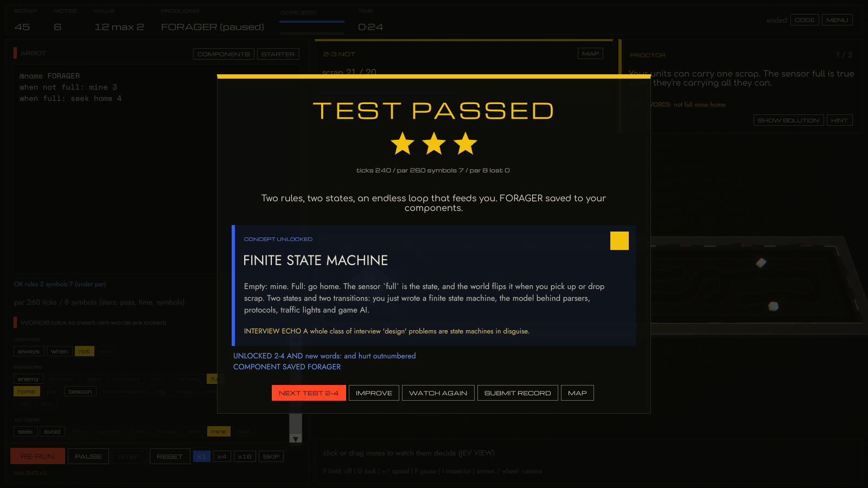Viewport: 868px width, 488px height.
Task: Reset the simulation
Action: 170,457
